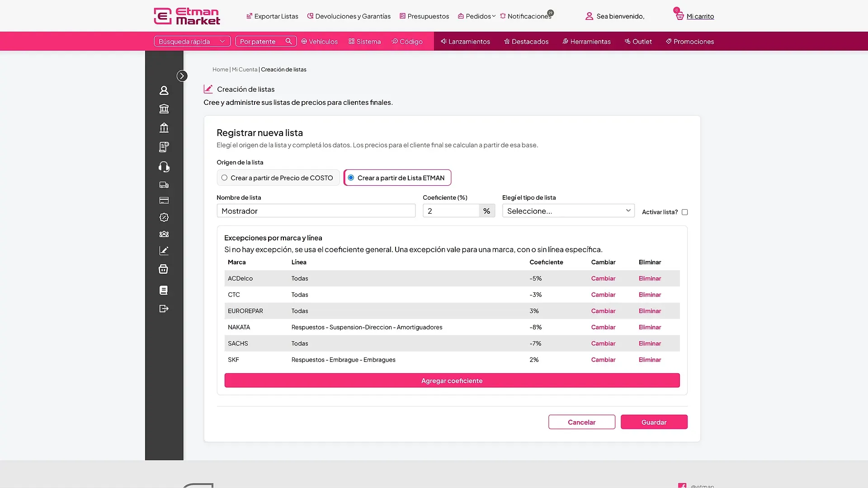Click the first bank building sidebar icon
The height and width of the screenshot is (488, 868).
[164, 109]
